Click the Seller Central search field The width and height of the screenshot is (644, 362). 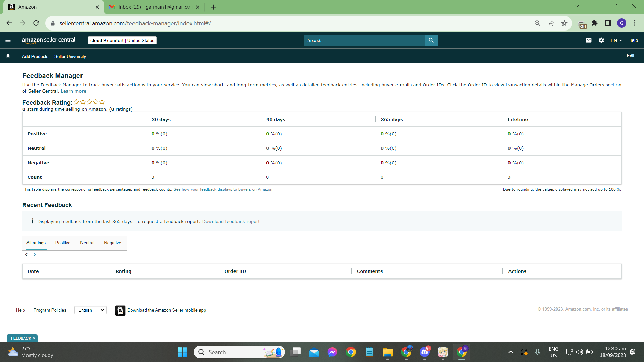tap(364, 40)
